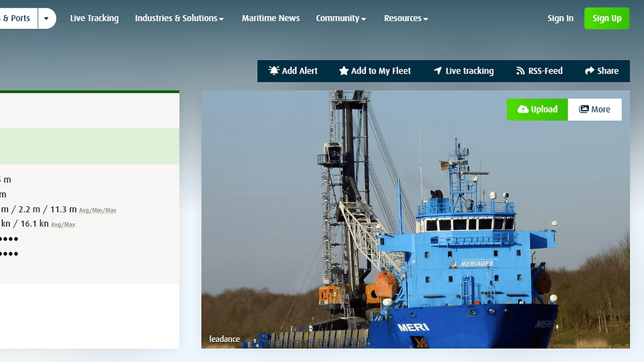Go to Live Tracking in the top navigation
Viewport: 644px width, 362px height.
(x=94, y=18)
